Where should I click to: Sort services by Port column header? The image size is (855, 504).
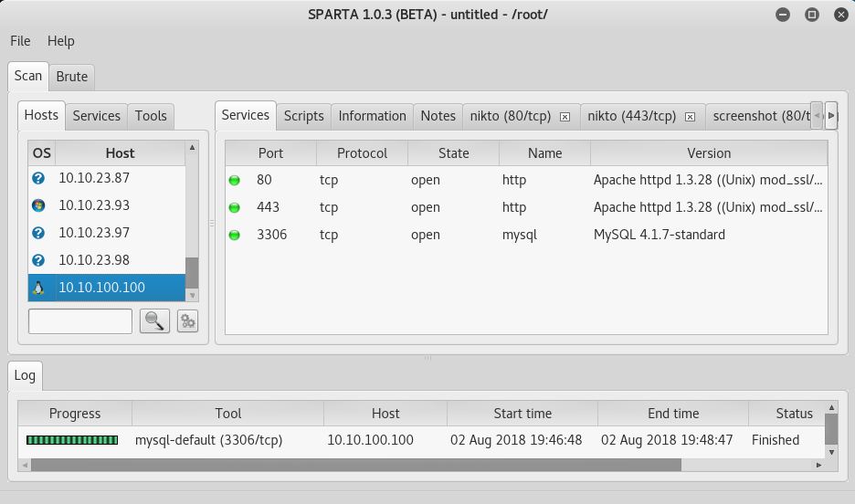coord(270,153)
